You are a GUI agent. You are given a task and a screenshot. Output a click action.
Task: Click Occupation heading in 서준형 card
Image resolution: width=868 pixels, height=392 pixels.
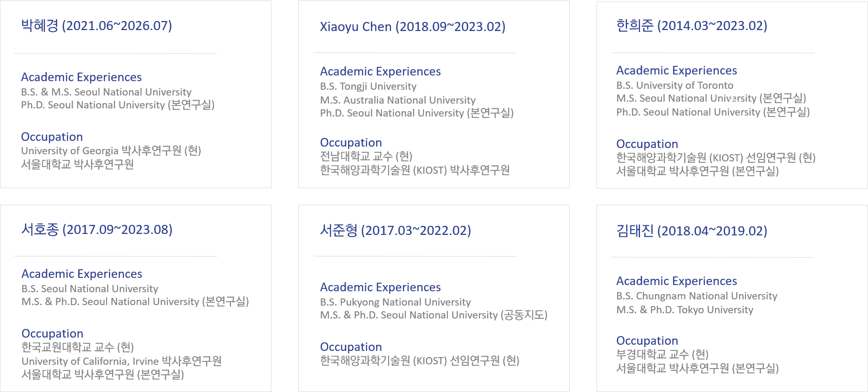coord(351,347)
